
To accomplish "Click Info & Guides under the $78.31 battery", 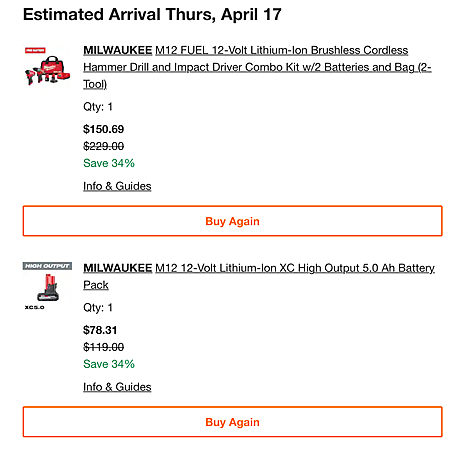I will [x=117, y=387].
